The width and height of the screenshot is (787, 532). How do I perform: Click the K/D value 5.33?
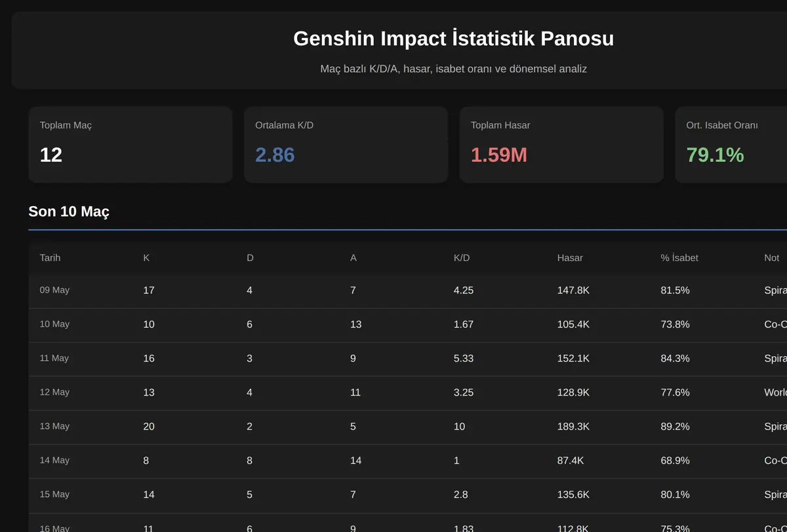(x=464, y=358)
